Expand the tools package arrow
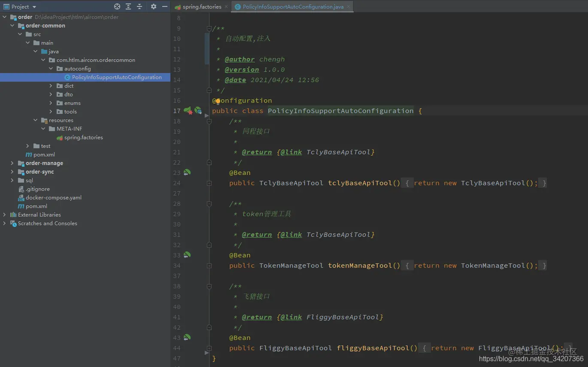 tap(51, 112)
